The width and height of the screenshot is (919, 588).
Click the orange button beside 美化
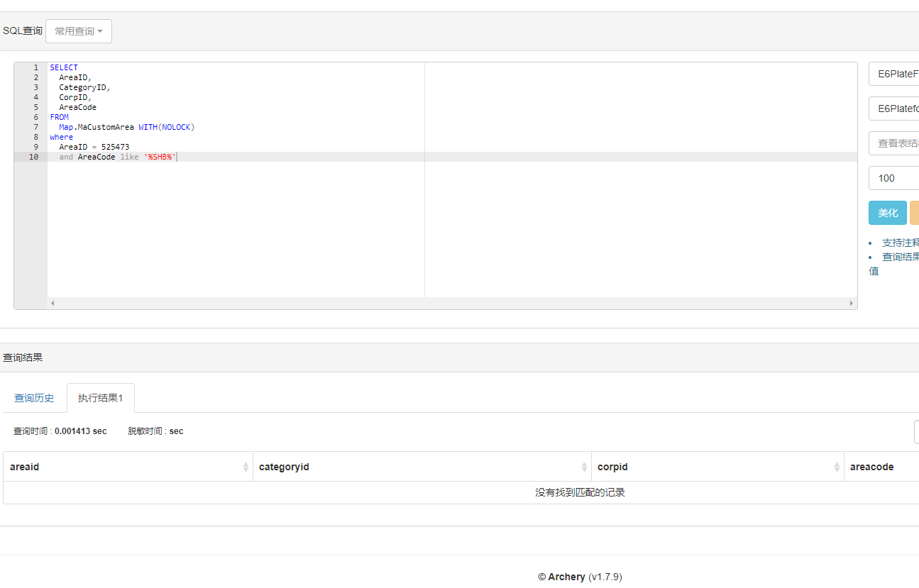[x=915, y=213]
